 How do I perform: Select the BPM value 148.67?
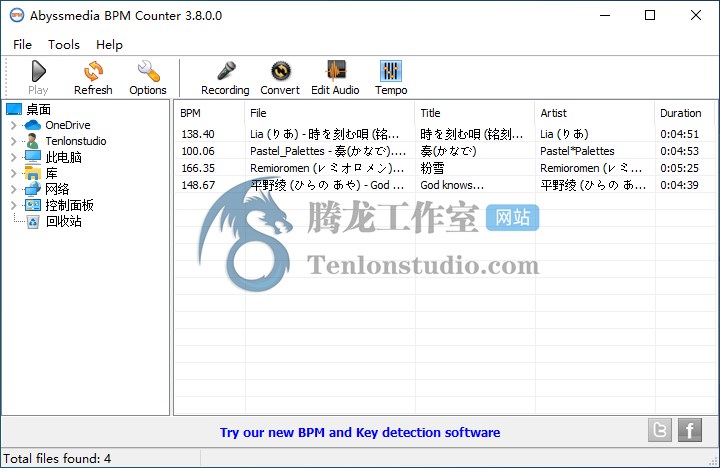tap(198, 185)
